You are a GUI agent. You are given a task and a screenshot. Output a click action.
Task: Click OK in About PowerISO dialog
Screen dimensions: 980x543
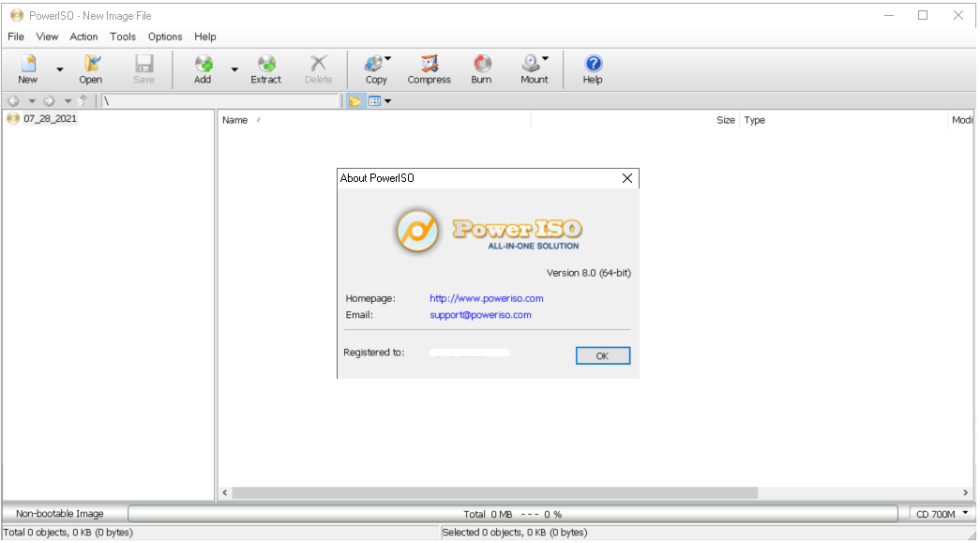(x=602, y=355)
